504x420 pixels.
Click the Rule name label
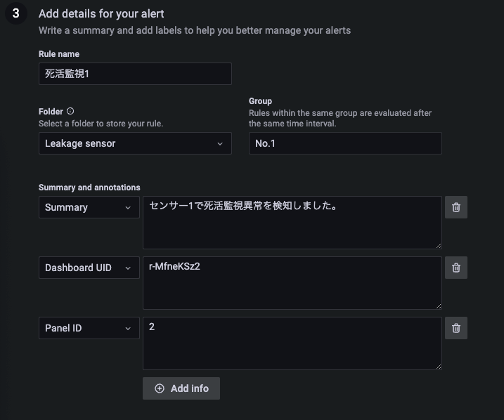tap(59, 54)
